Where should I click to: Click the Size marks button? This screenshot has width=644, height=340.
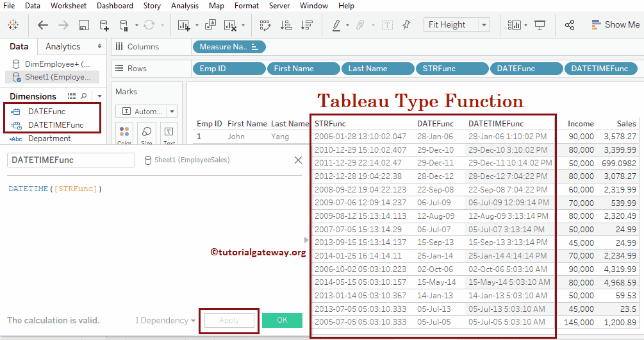pyautogui.click(x=147, y=135)
